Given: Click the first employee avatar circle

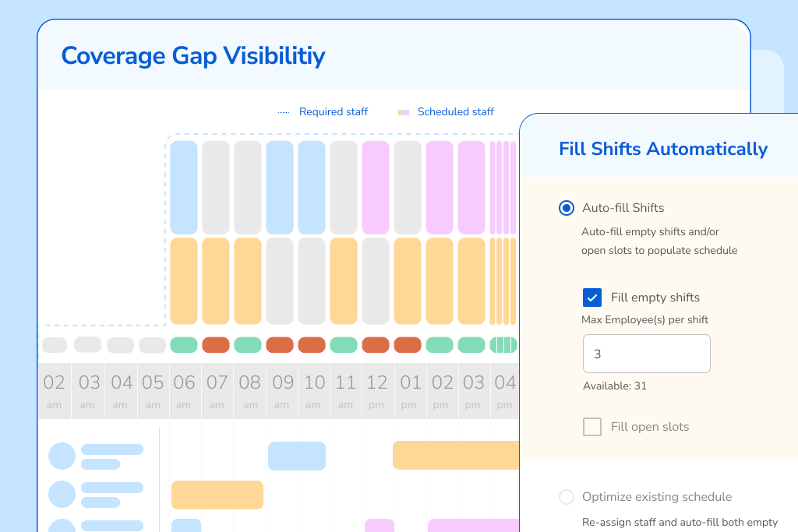Looking at the screenshot, I should [62, 456].
